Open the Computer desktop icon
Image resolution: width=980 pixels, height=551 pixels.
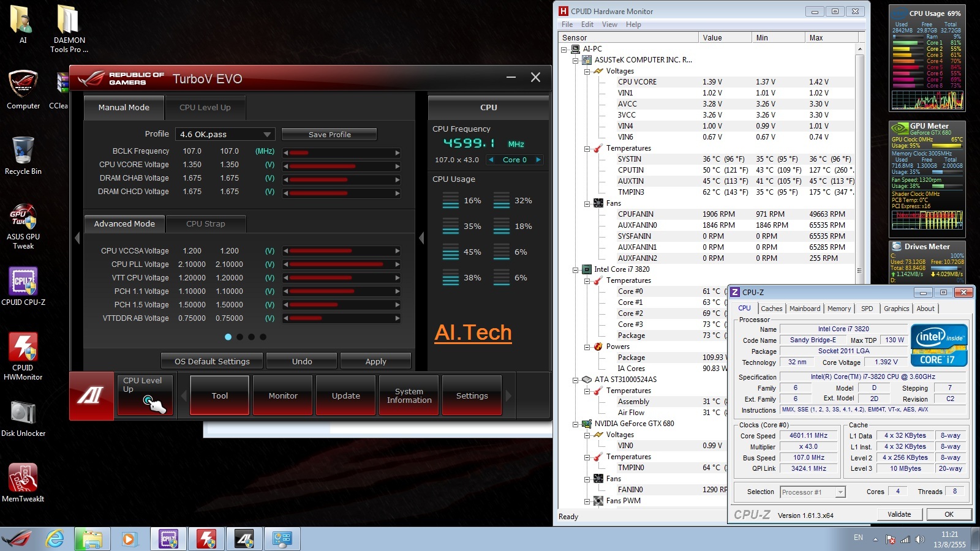click(x=23, y=89)
